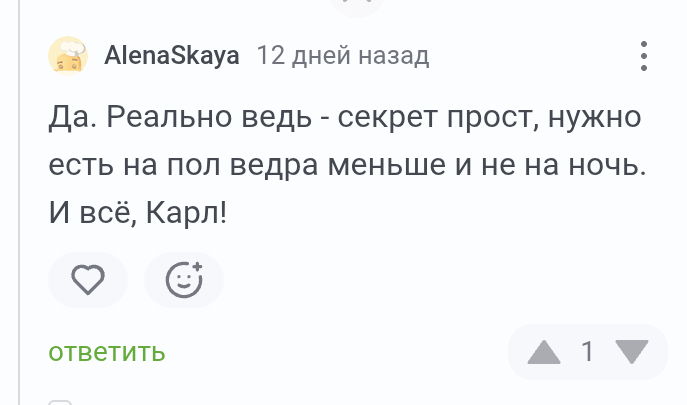Downvote the comment with the down arrow

pyautogui.click(x=632, y=352)
